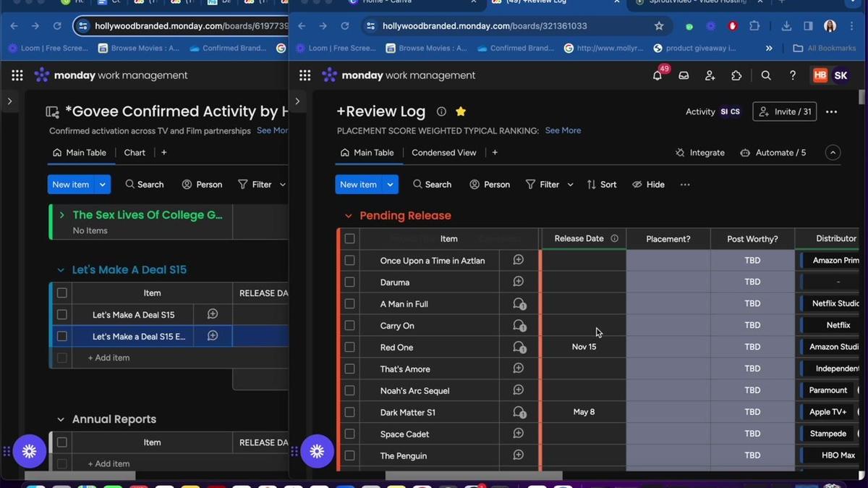Collapse the Let's Make A Deal S15 group
This screenshot has width=868, height=488.
(x=61, y=270)
